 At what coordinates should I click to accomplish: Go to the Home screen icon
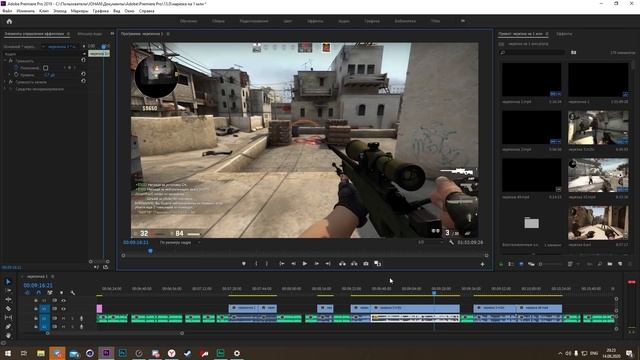(x=9, y=21)
